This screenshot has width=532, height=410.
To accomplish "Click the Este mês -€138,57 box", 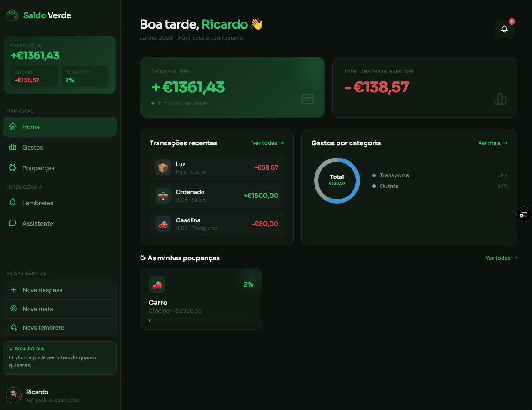I will tap(34, 76).
